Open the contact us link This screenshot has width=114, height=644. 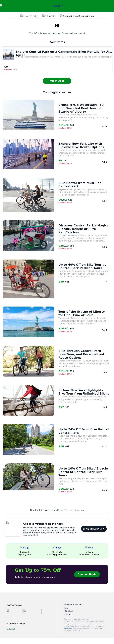pos(78,510)
